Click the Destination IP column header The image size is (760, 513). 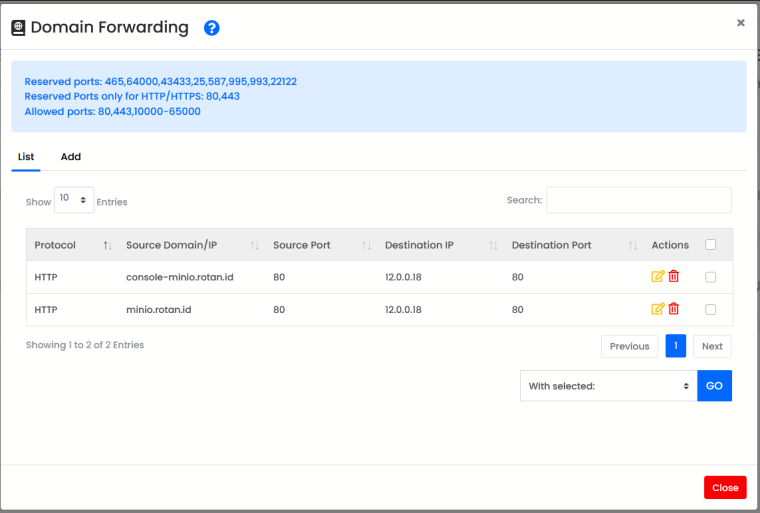[441, 245]
